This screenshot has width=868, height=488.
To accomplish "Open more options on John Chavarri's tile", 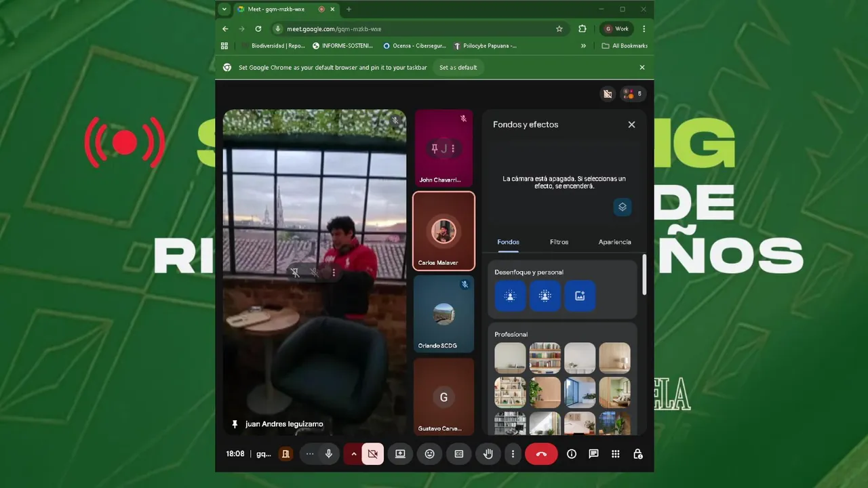I will pyautogui.click(x=453, y=148).
